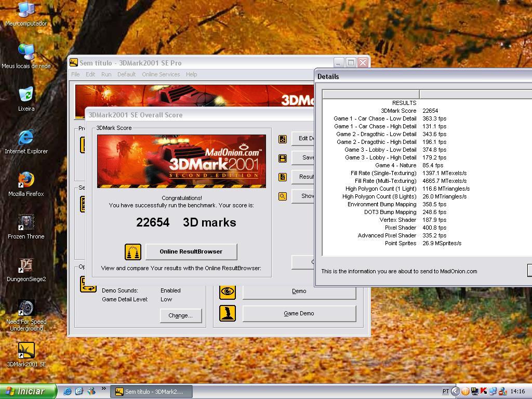The height and width of the screenshot is (399, 532).
Task: Select the Game 4 - Nature row
Action: 427,165
